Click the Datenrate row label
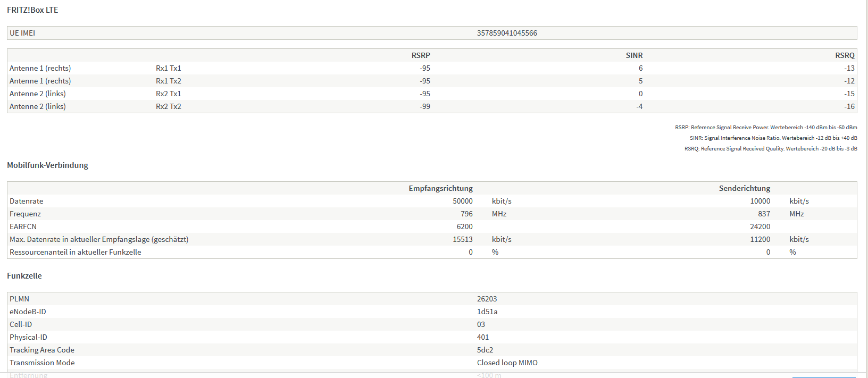The height and width of the screenshot is (378, 868). point(26,201)
